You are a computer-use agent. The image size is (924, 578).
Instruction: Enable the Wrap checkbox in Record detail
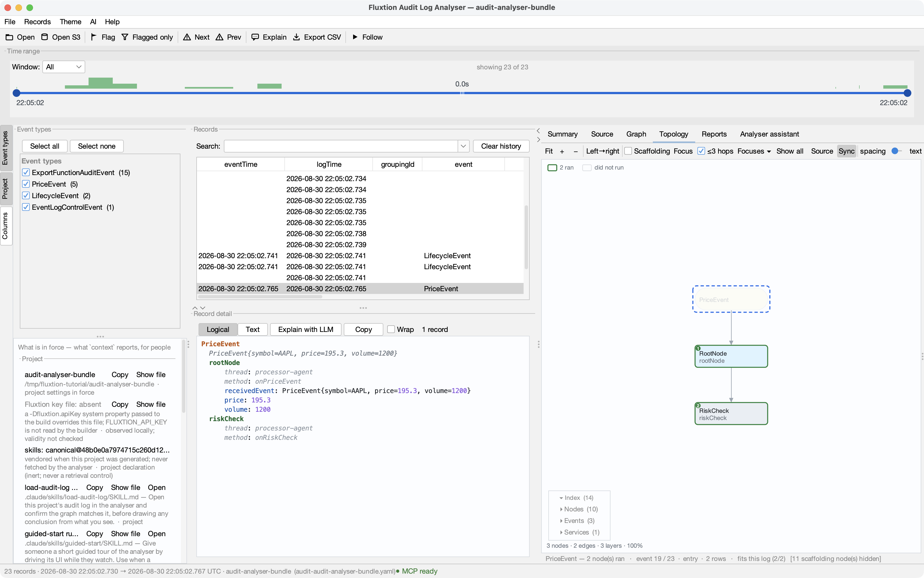(391, 329)
